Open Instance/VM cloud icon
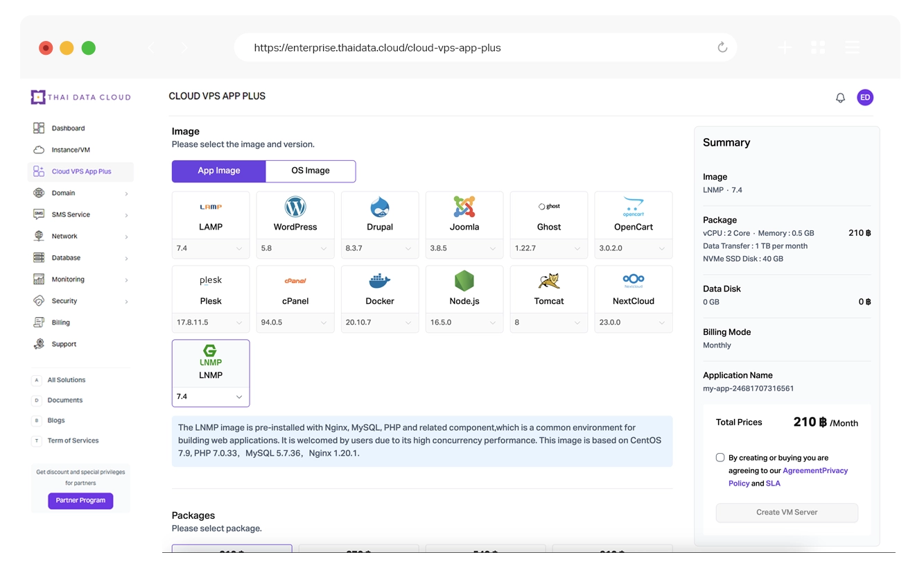The image size is (924, 573). pos(39,150)
